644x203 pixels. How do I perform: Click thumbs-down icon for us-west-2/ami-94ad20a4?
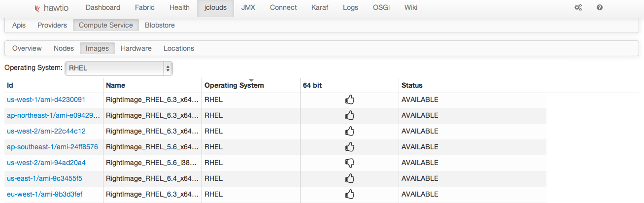pyautogui.click(x=350, y=163)
